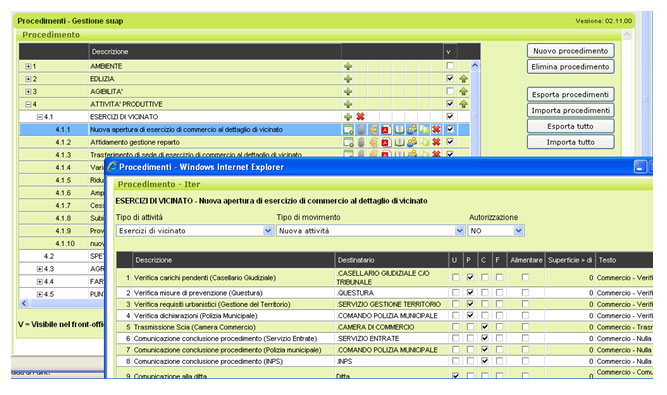This screenshot has width=667, height=395.
Task: Enable visibility checkbox for AMBIENTE
Action: [x=450, y=65]
